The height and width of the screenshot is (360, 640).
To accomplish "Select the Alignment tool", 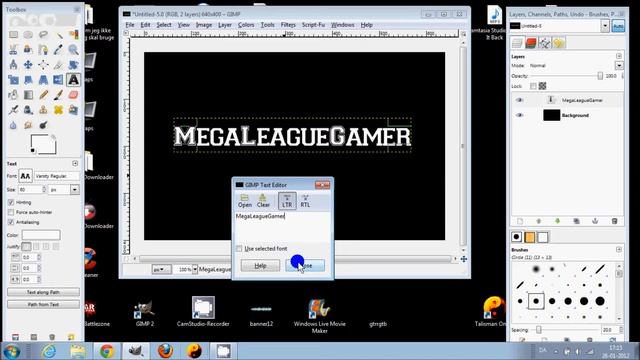I will (x=43, y=64).
